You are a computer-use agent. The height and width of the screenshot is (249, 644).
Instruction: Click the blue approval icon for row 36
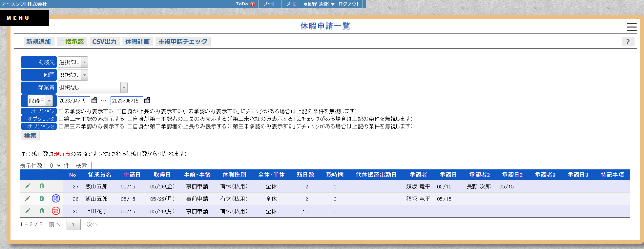[56, 199]
